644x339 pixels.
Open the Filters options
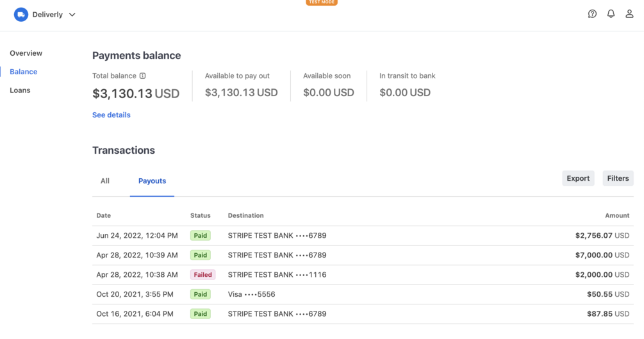(618, 178)
